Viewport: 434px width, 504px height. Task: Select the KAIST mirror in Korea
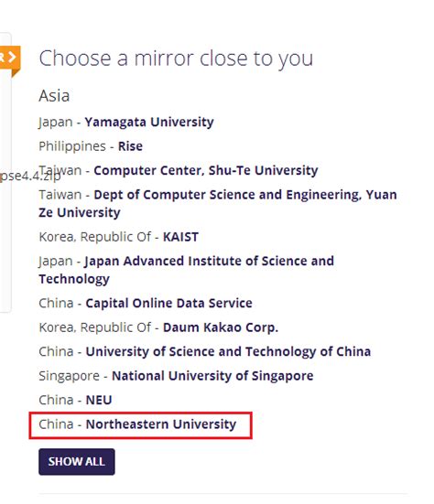click(180, 237)
